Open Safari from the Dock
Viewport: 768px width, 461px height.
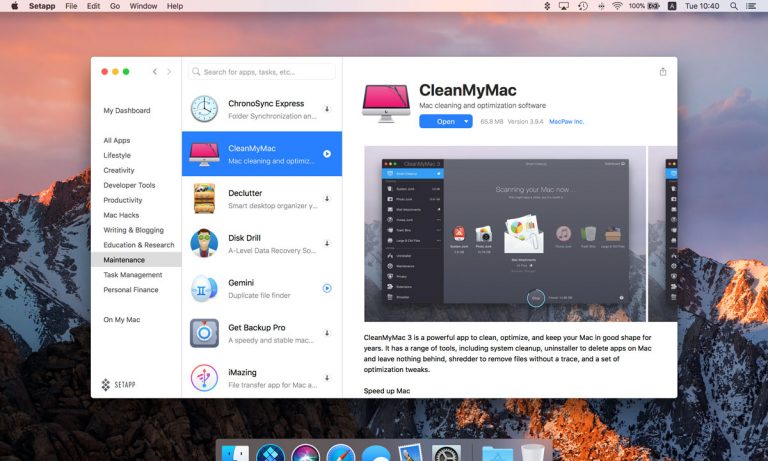(341, 452)
